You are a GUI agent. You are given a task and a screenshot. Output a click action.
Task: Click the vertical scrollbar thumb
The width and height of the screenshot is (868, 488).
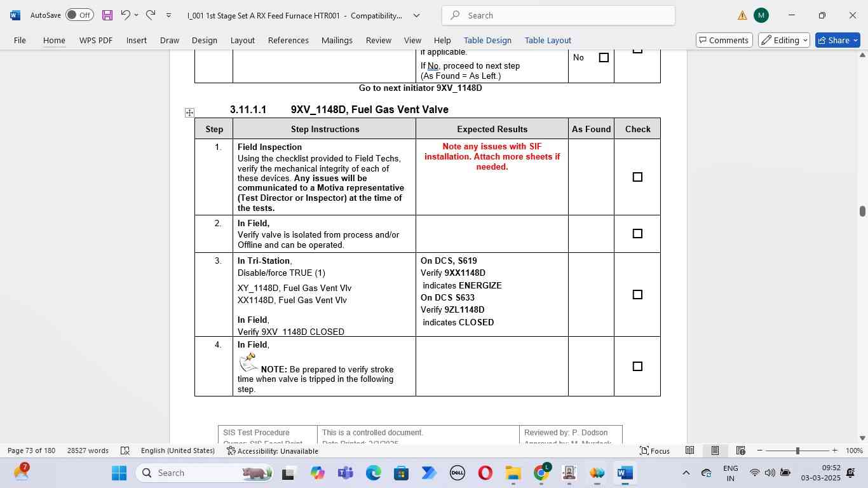[862, 211]
